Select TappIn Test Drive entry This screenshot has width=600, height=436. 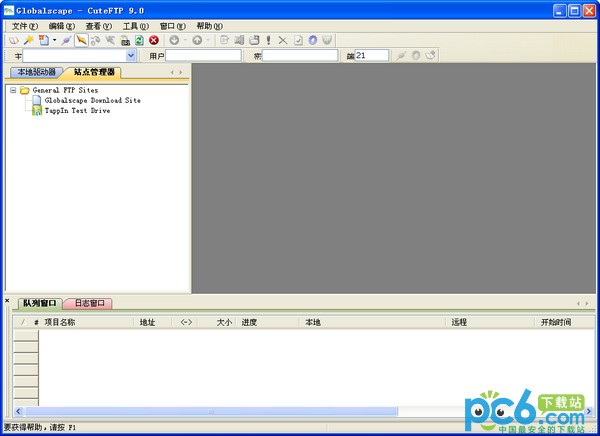(77, 111)
